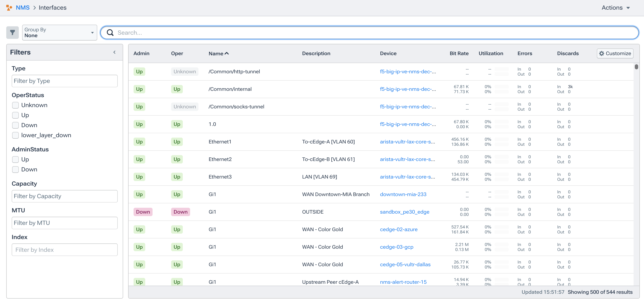Click the NMS logo icon
The height and width of the screenshot is (304, 644).
9,8
